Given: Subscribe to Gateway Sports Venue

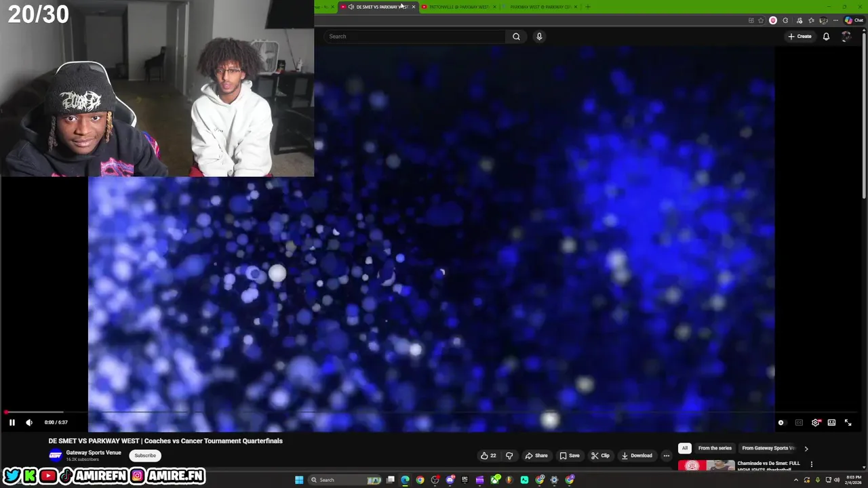Looking at the screenshot, I should 145,455.
